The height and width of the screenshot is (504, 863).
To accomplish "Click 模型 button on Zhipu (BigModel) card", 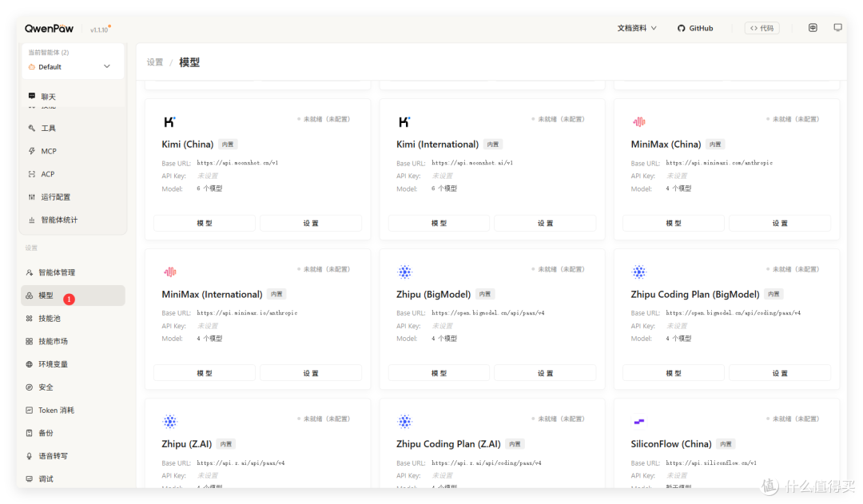I will (439, 373).
